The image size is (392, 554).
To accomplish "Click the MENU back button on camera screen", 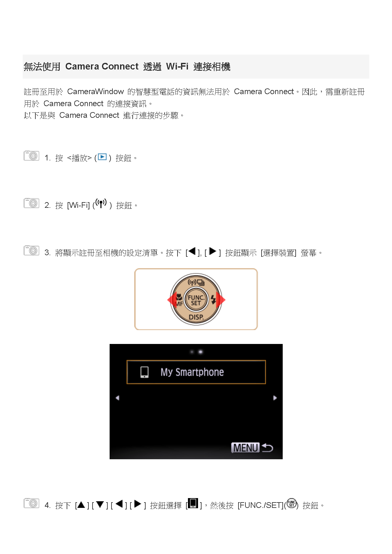I will (252, 448).
